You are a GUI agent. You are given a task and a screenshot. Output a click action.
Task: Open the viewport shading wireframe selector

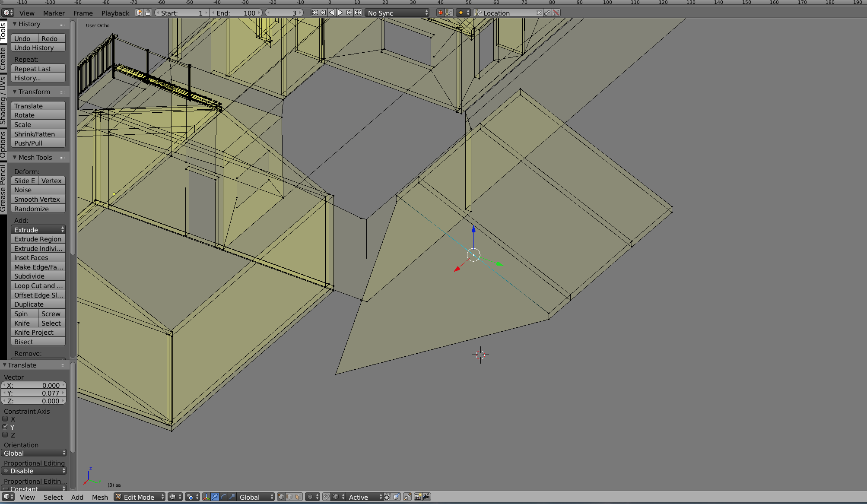tap(175, 497)
